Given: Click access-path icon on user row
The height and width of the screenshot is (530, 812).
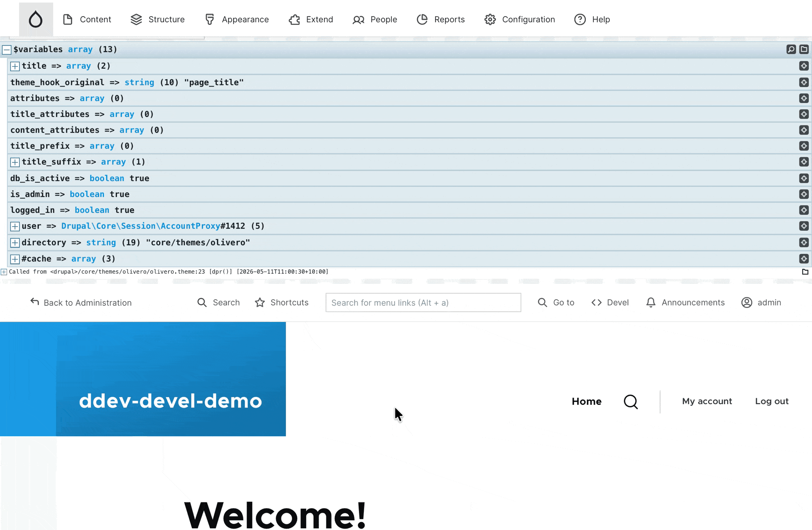Looking at the screenshot, I should tap(804, 226).
